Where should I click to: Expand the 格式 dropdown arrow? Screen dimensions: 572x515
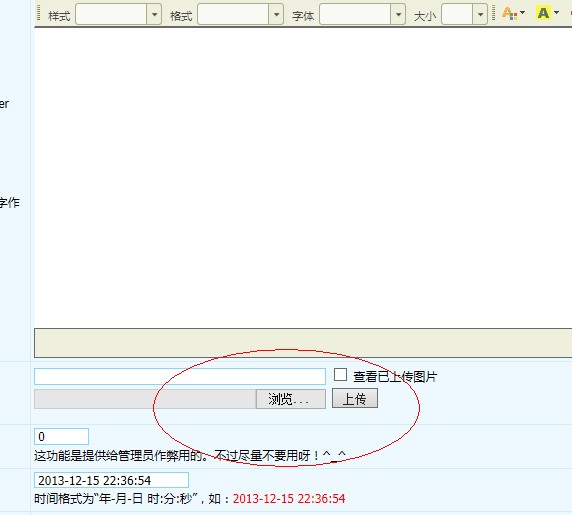(276, 15)
